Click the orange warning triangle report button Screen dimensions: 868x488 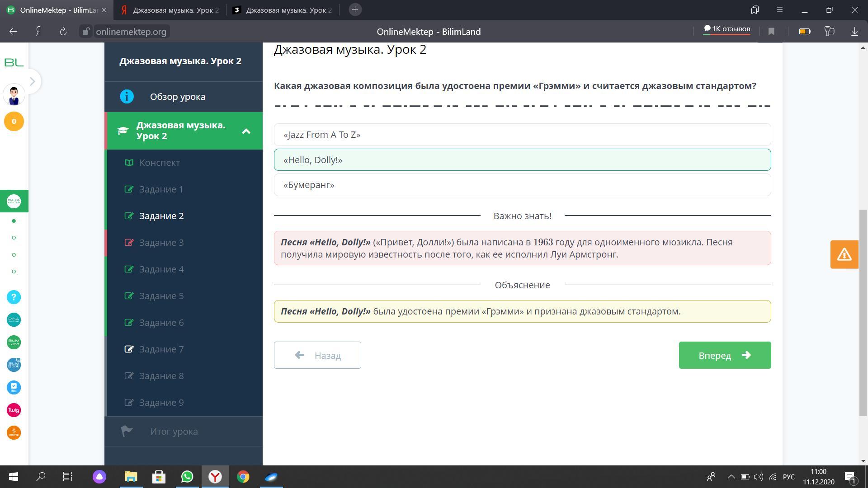point(844,254)
